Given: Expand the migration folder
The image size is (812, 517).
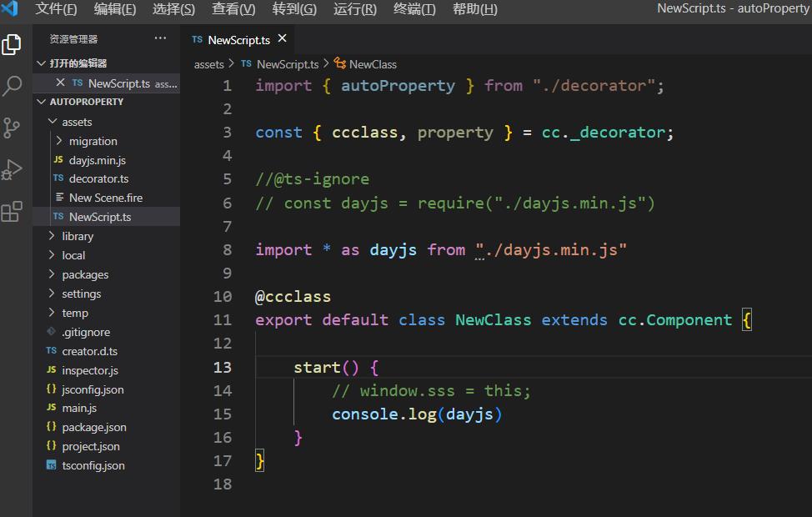Looking at the screenshot, I should (x=59, y=141).
